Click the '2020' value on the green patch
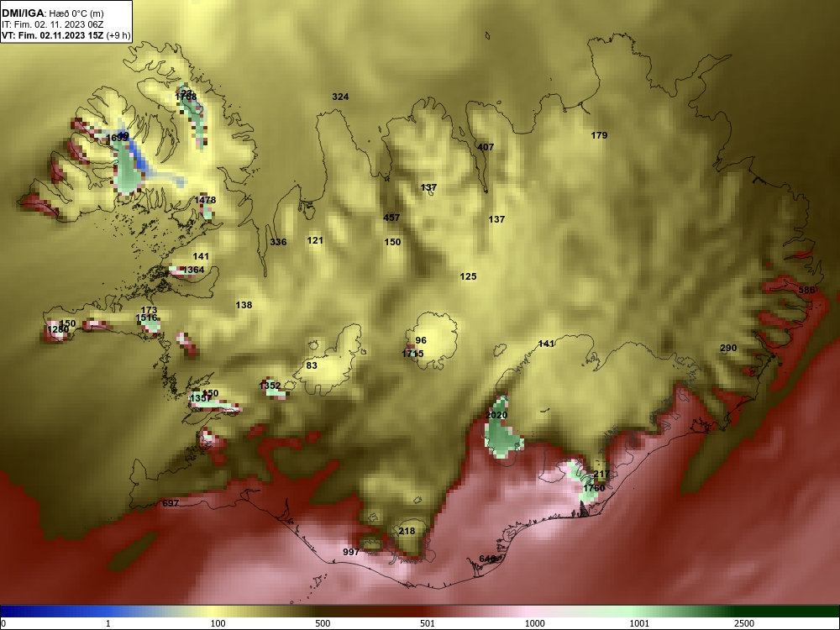 click(x=496, y=416)
